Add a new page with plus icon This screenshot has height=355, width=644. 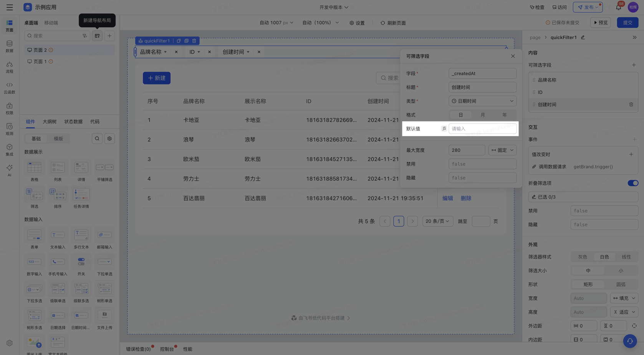coord(109,36)
